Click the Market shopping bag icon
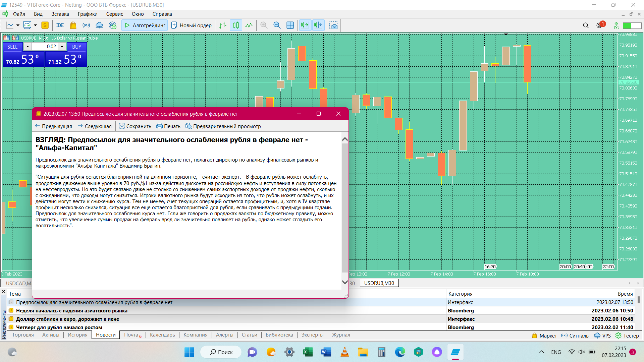644x362 pixels. pos(73,25)
